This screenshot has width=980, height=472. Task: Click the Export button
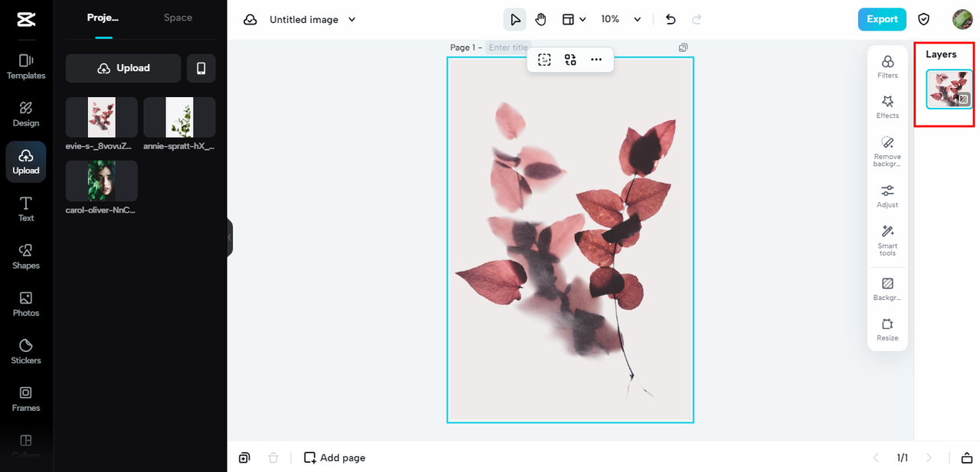pyautogui.click(x=882, y=19)
